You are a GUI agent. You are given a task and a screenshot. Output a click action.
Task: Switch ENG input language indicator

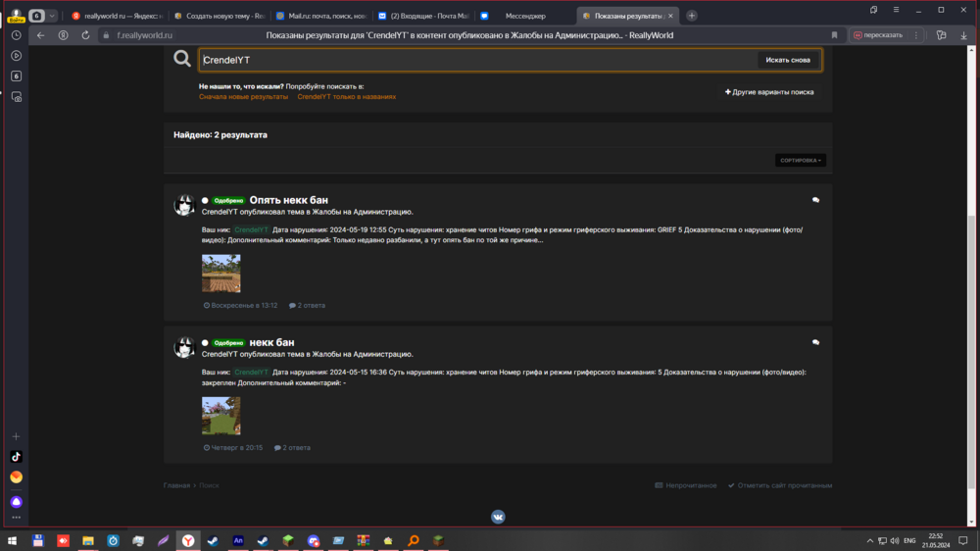pyautogui.click(x=909, y=541)
